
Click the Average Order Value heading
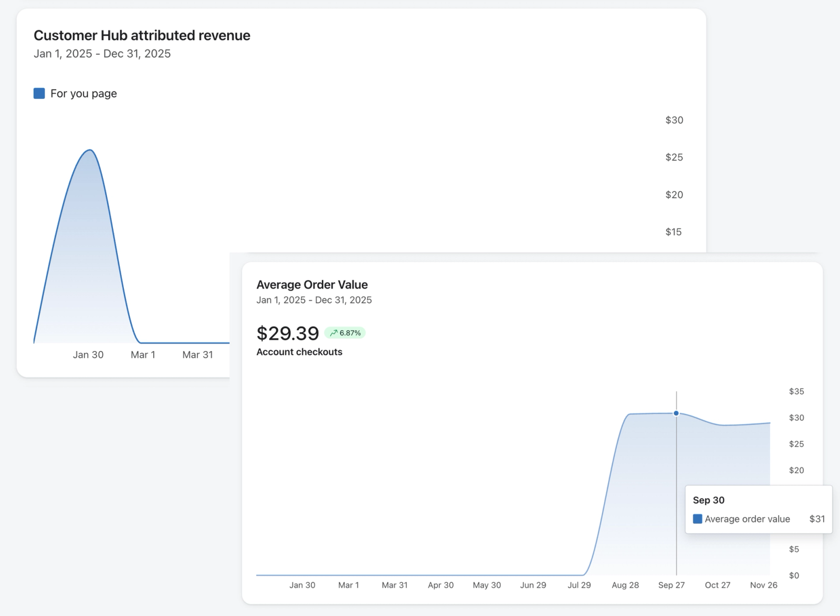(312, 284)
